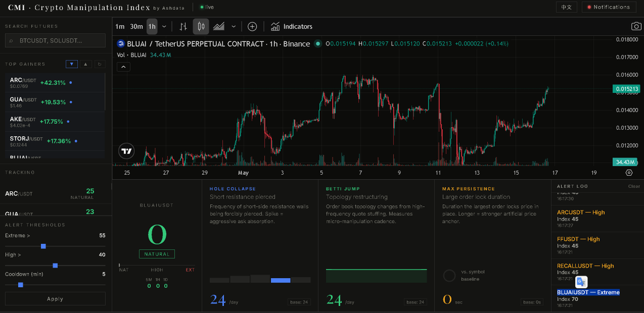Click the Hole Collapse base: 24 badge
The width and height of the screenshot is (644, 313).
[299, 302]
